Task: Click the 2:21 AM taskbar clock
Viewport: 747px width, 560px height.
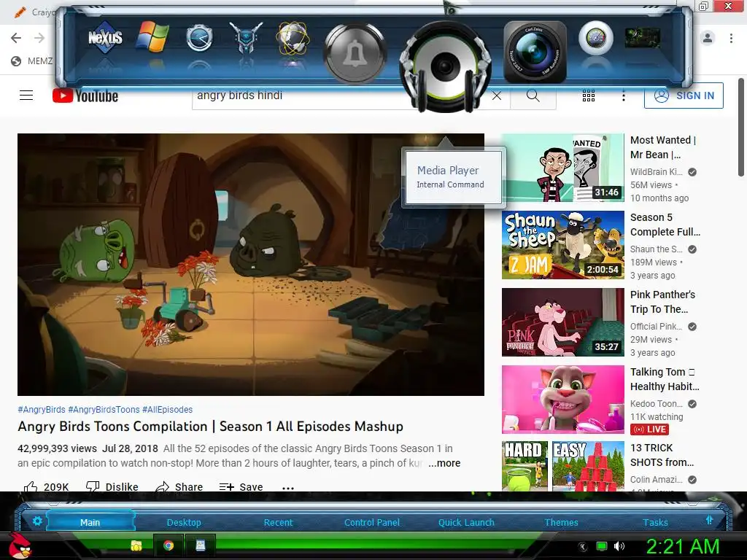Action: tap(682, 546)
